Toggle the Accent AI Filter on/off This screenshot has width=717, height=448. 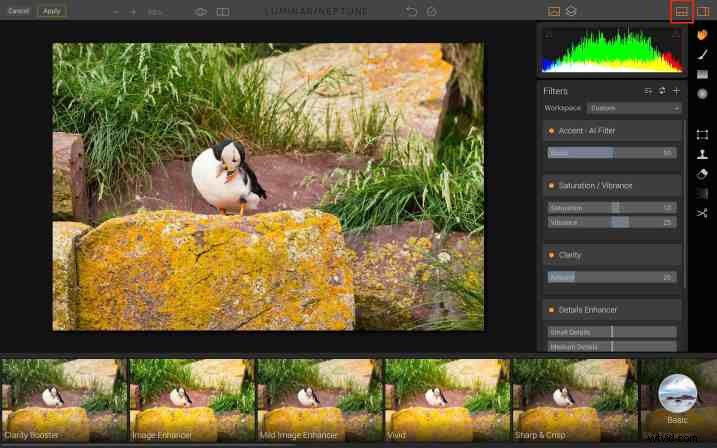pos(551,131)
